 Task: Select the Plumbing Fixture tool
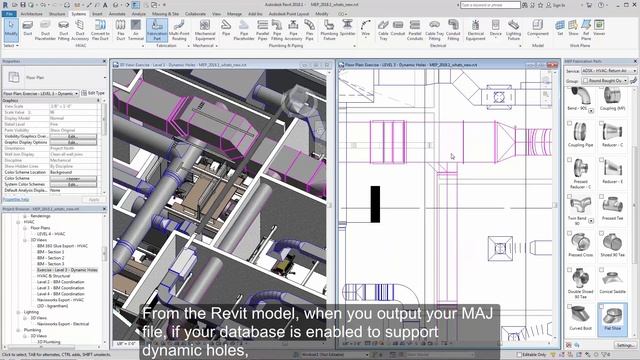coord(329,30)
